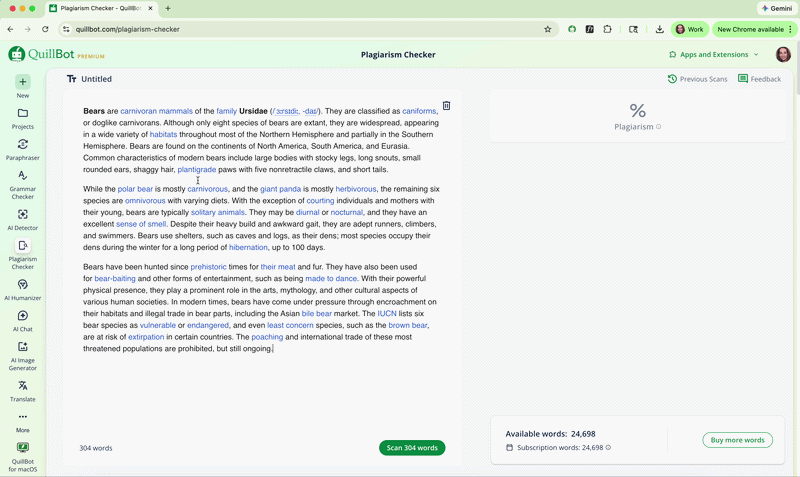Image resolution: width=800 pixels, height=477 pixels.
Task: Click the 'bile bear' link
Action: [316, 313]
